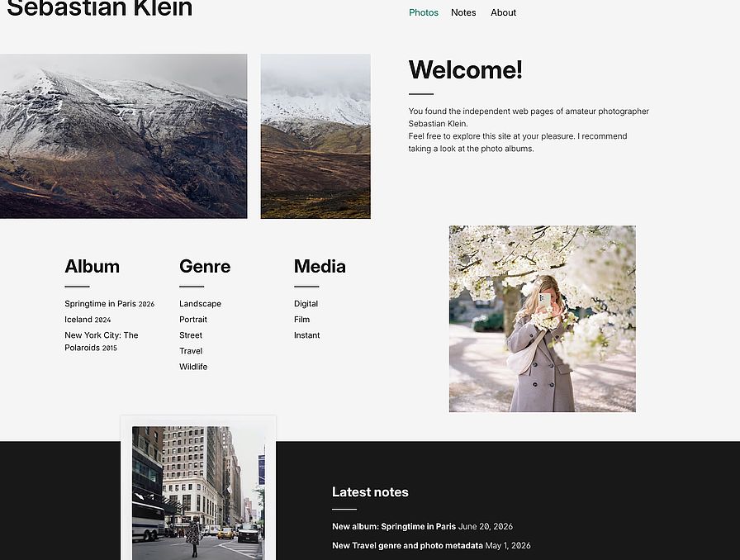Open the wide snowy mountain photo
This screenshot has width=740, height=560.
[x=123, y=136]
